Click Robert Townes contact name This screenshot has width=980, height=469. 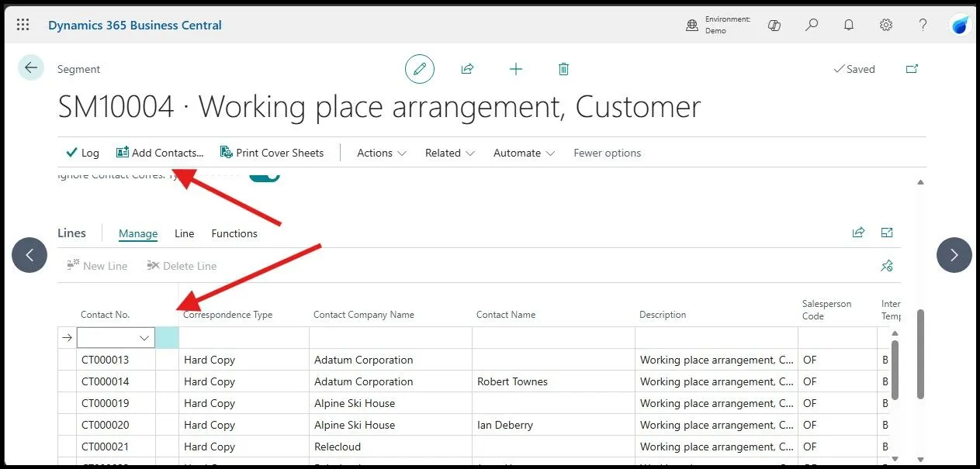tap(512, 381)
